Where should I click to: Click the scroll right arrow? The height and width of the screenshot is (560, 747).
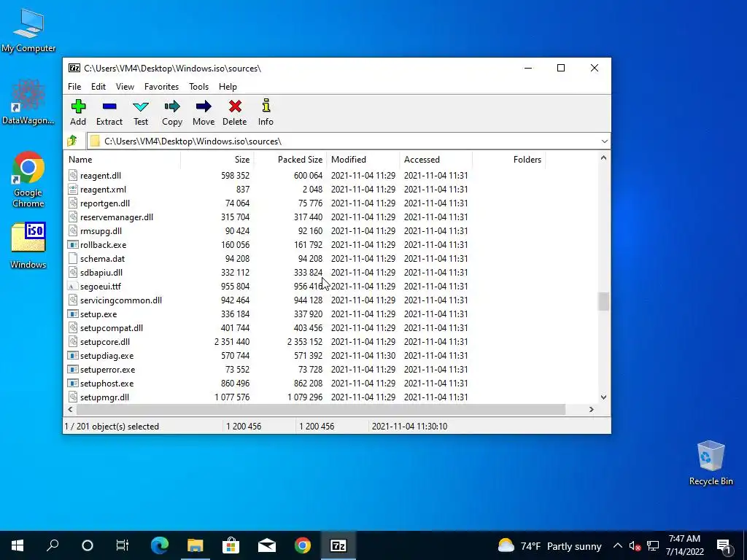591,410
